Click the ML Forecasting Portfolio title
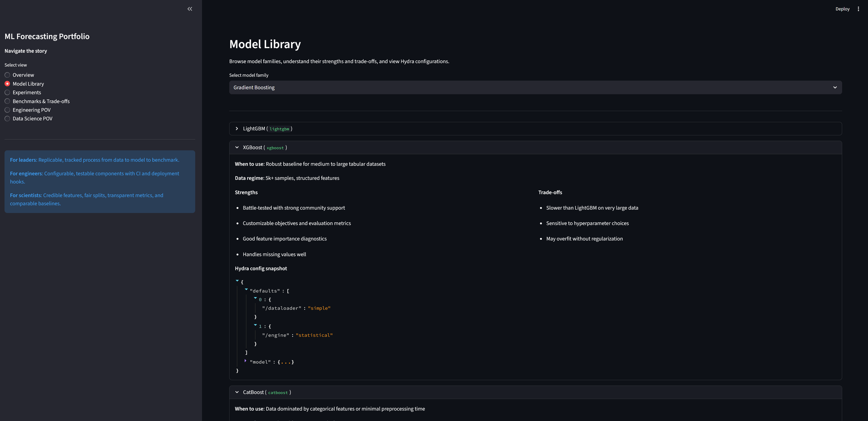The height and width of the screenshot is (421, 868). [47, 36]
